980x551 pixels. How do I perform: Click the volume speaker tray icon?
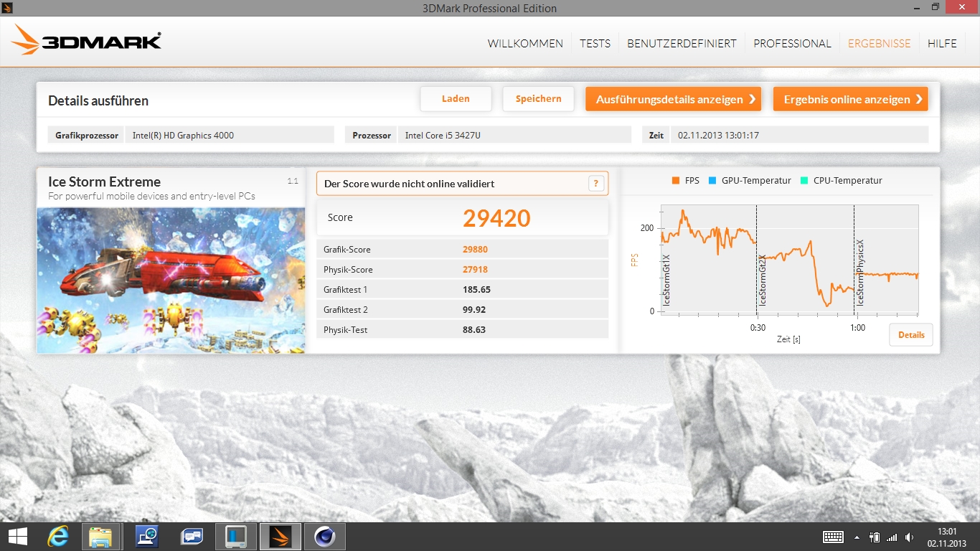[x=910, y=537]
